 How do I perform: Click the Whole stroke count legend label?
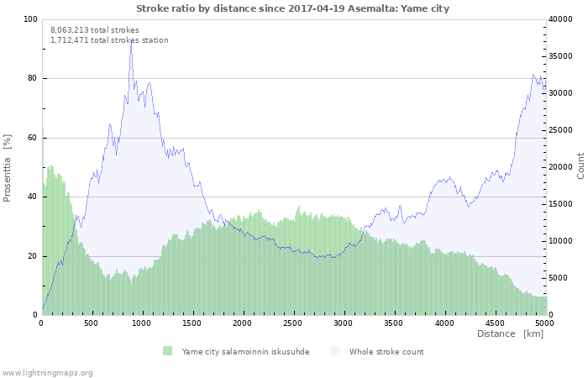click(x=386, y=352)
